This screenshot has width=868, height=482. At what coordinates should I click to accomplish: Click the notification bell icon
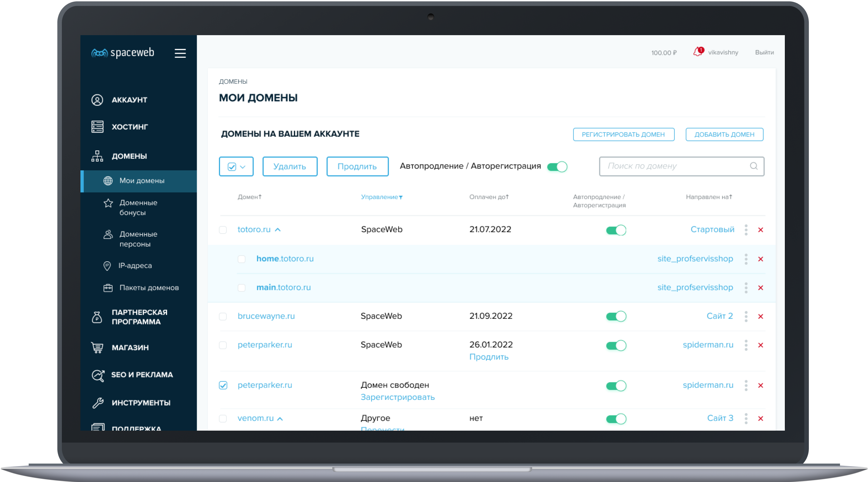(698, 52)
